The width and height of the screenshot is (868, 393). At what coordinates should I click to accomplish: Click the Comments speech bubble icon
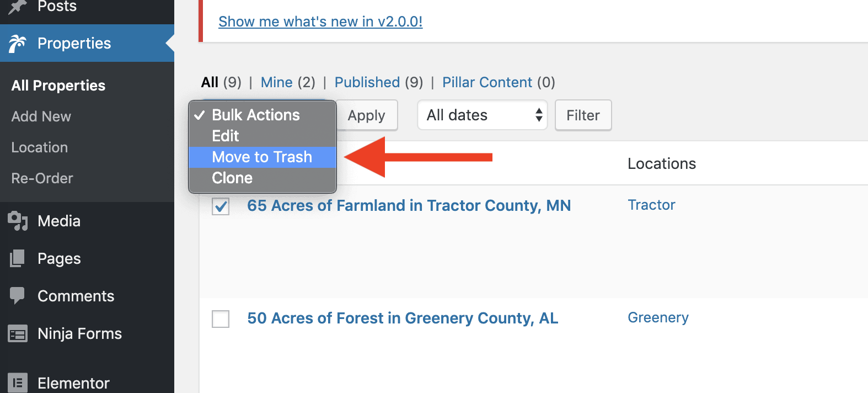[17, 296]
